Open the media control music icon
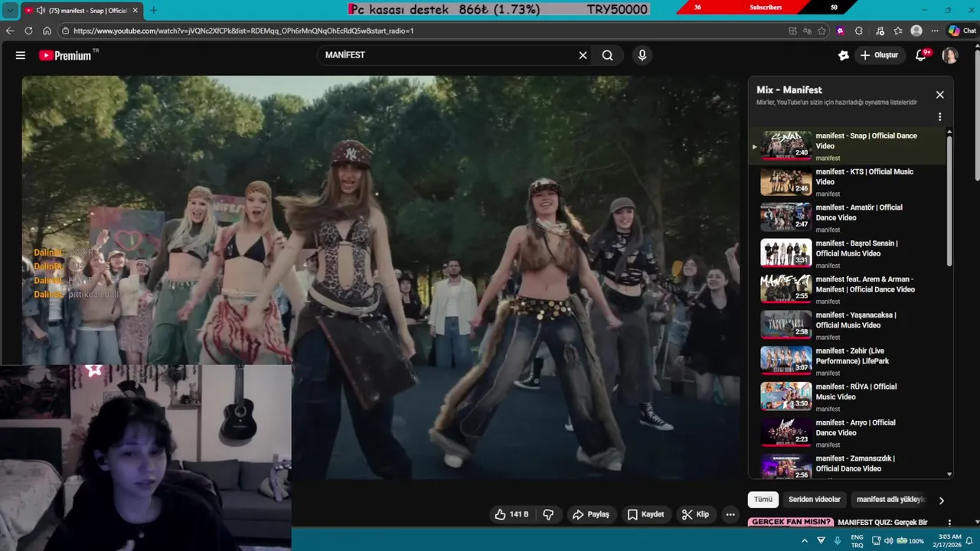Image resolution: width=980 pixels, height=551 pixels. (878, 31)
